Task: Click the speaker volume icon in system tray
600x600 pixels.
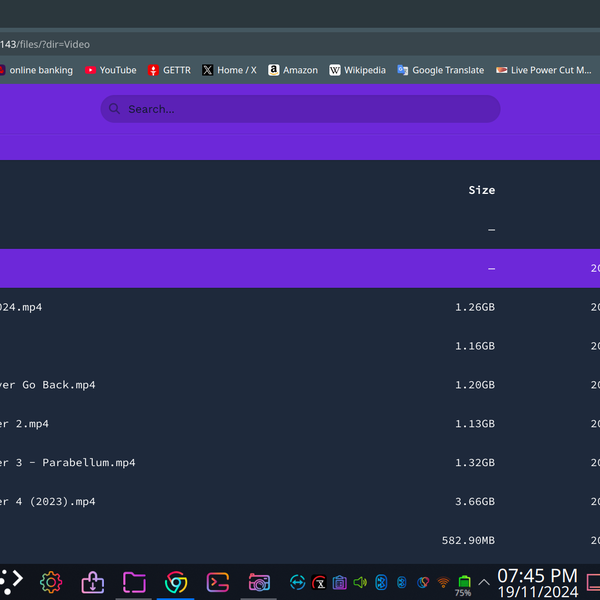Action: 360,582
